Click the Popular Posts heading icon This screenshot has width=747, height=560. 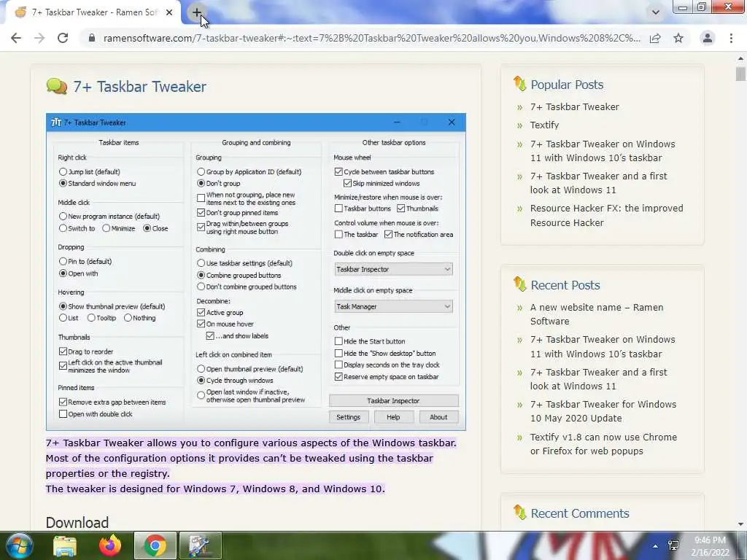[519, 84]
